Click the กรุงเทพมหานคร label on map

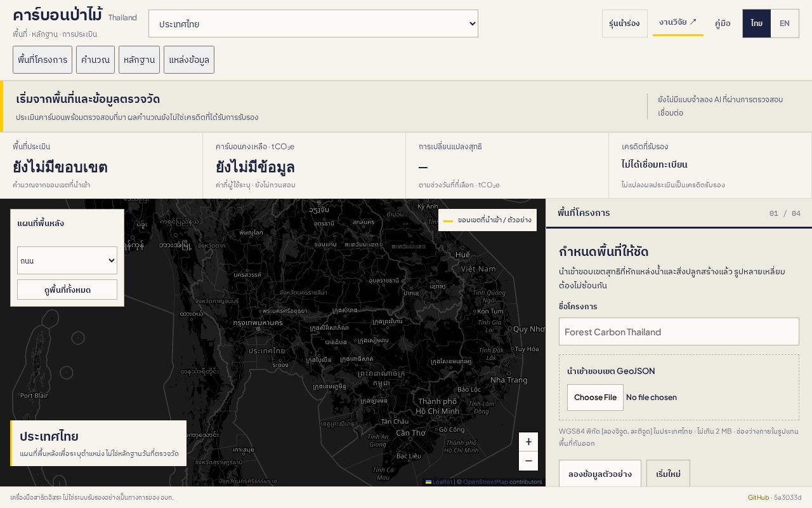click(x=258, y=323)
